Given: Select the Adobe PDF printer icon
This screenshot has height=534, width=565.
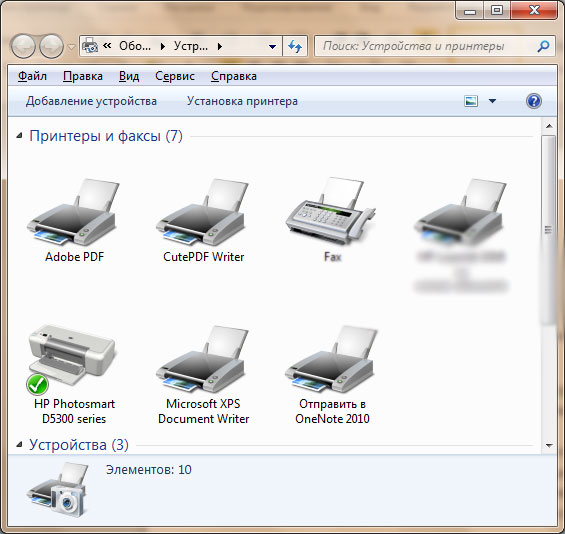Looking at the screenshot, I should pos(73,212).
